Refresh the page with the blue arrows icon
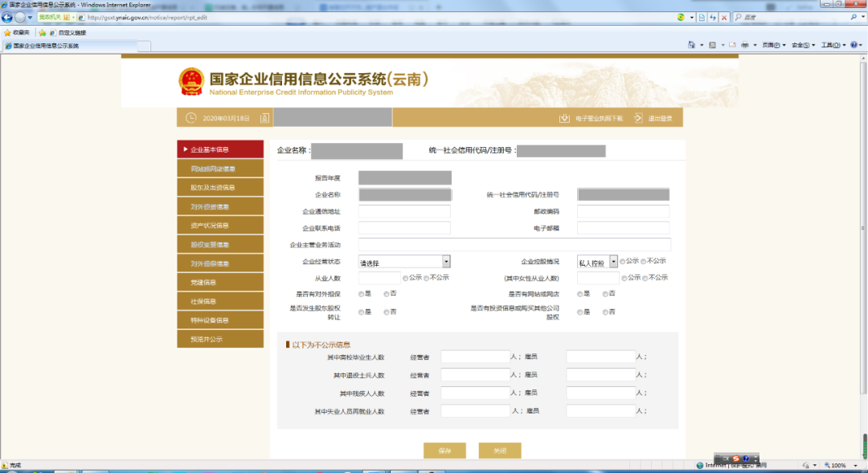 [713, 18]
